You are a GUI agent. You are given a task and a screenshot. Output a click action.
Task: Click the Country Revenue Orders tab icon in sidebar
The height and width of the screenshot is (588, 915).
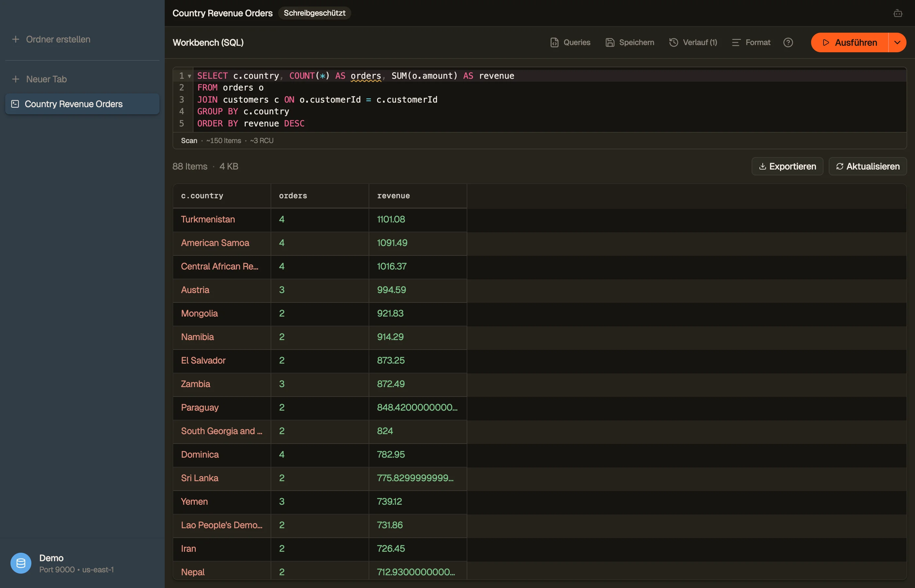coord(15,104)
